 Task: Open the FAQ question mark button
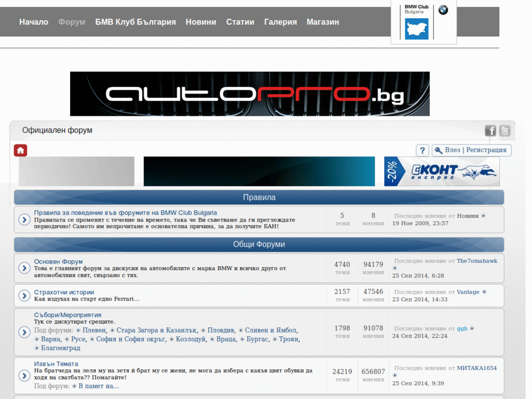(422, 150)
